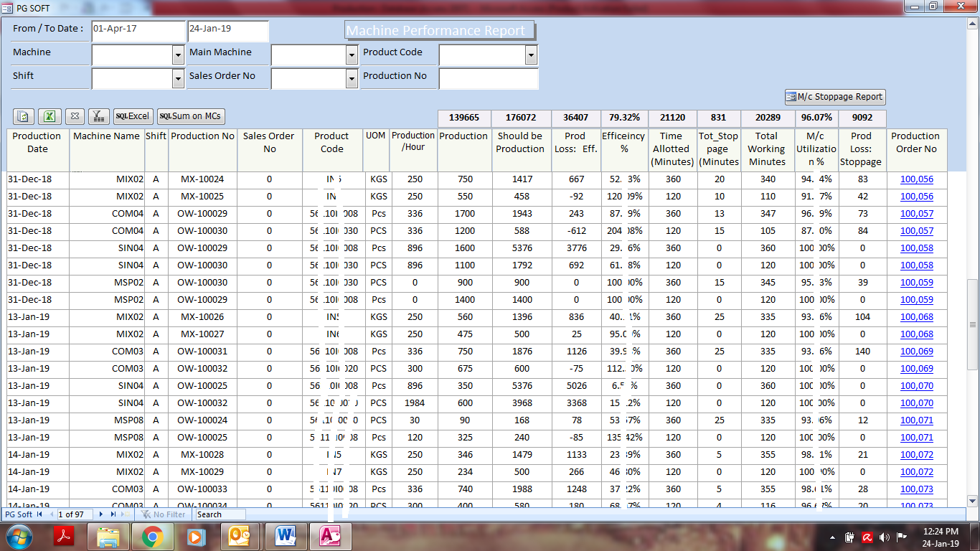Open production order 100,057 for OW-100029
This screenshot has width=980, height=551.
pos(917,214)
